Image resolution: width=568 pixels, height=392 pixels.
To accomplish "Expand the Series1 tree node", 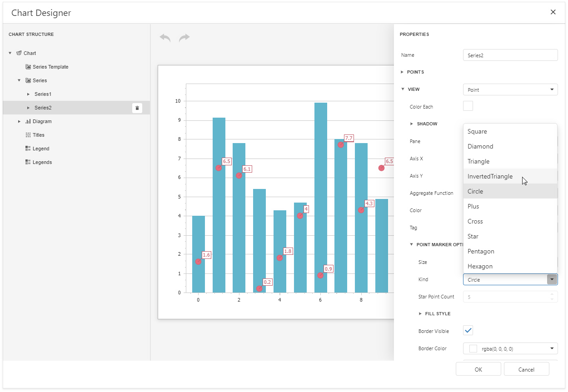I will click(x=28, y=94).
